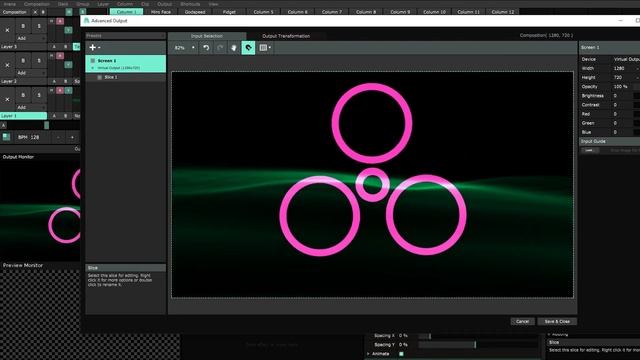Select the Slice 1 row in the list
The height and width of the screenshot is (360, 640).
[x=125, y=77]
